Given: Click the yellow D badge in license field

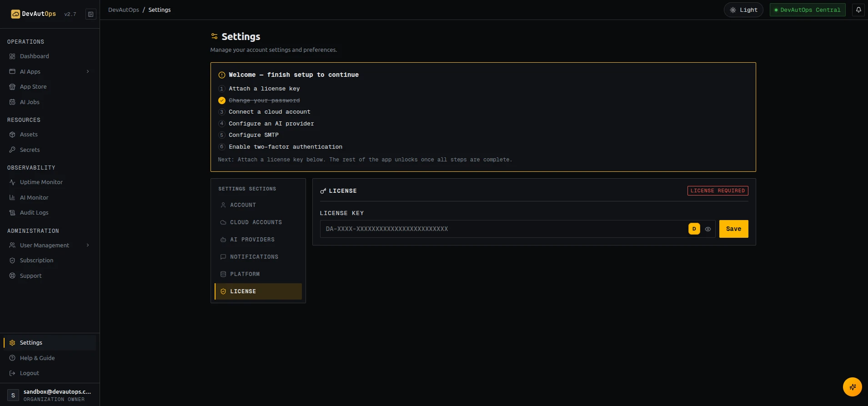Looking at the screenshot, I should [694, 229].
